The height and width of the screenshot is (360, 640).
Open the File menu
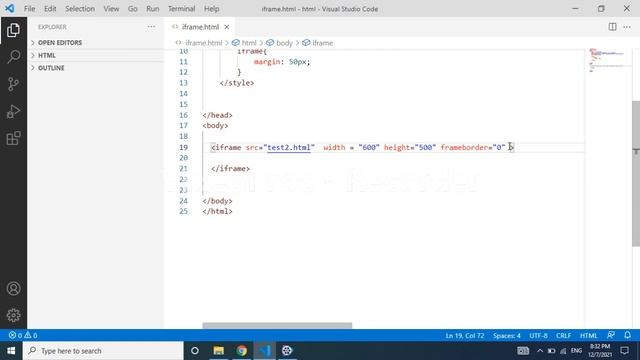(29, 9)
